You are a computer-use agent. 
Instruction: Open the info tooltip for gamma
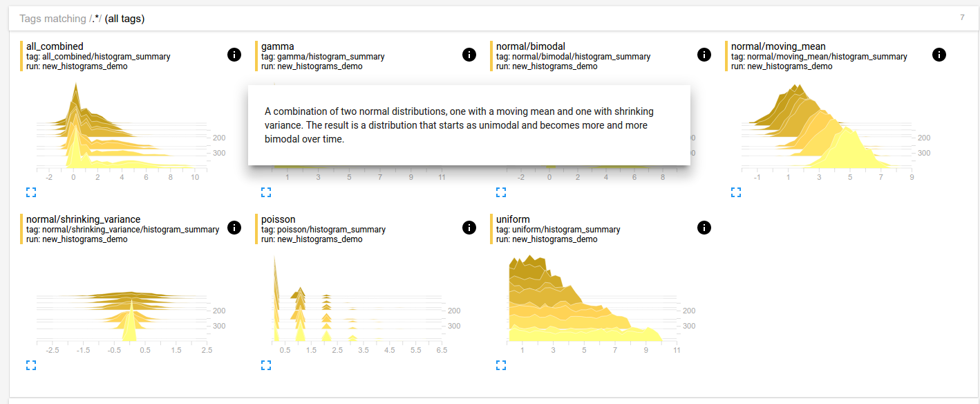pyautogui.click(x=469, y=54)
